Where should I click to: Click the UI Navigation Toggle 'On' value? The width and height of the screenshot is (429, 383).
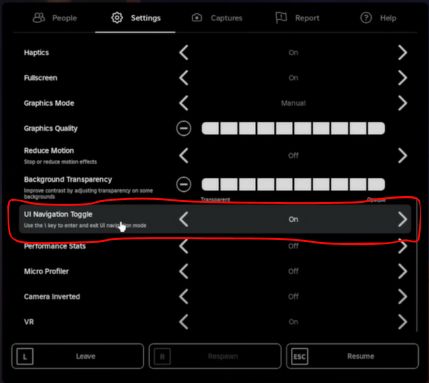(x=293, y=219)
